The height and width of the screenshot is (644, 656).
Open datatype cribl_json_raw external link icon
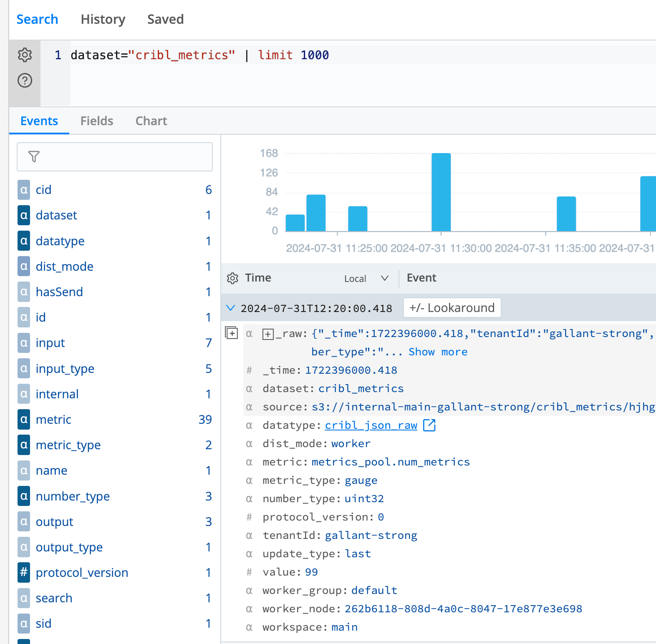pos(429,425)
